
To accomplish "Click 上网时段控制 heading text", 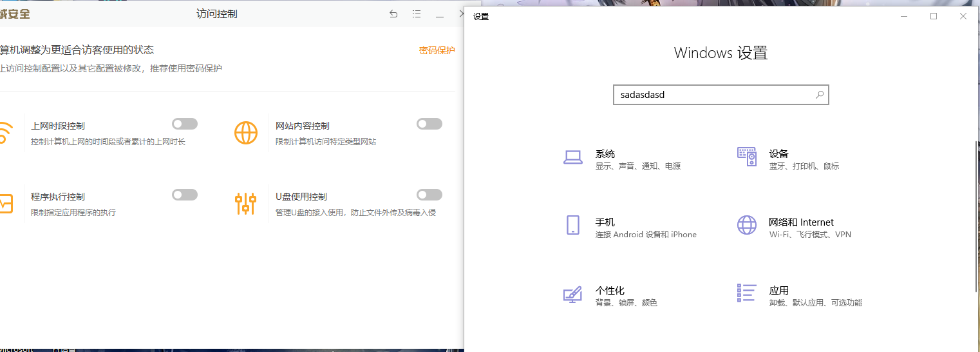I will coord(58,126).
